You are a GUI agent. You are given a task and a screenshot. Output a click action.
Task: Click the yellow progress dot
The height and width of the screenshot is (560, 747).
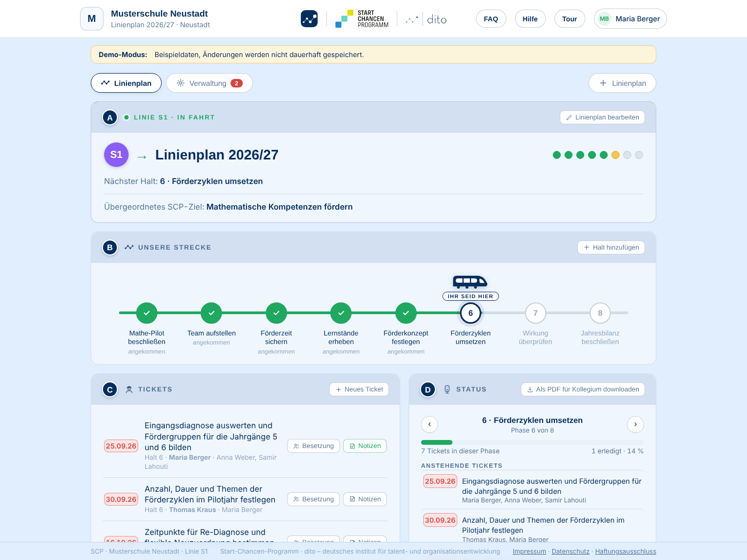tap(615, 155)
